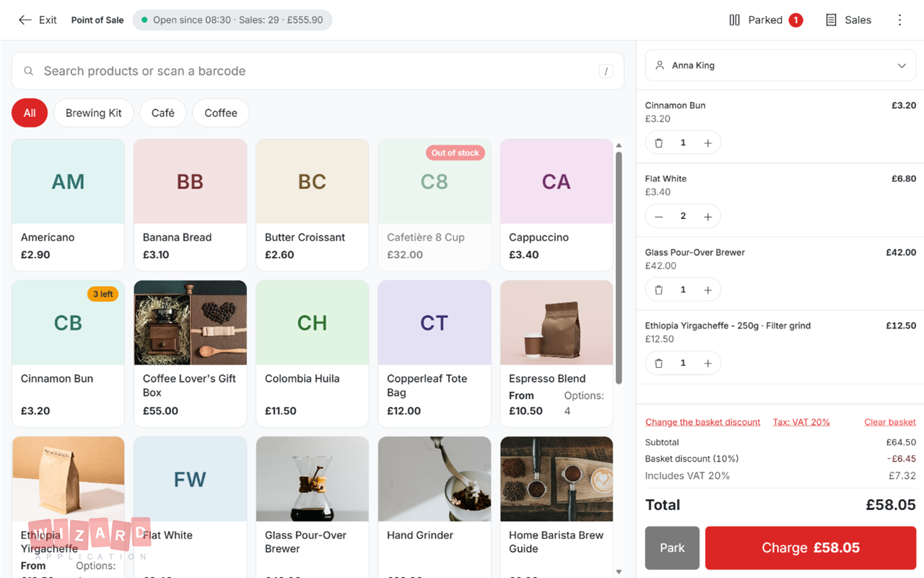924x578 pixels.
Task: Add Americano to the basket
Action: coord(68,205)
